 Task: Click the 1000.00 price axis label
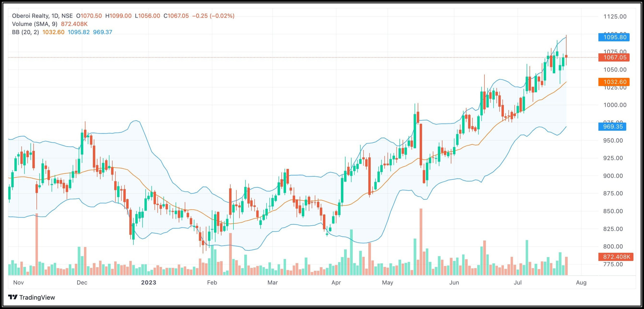click(x=615, y=105)
